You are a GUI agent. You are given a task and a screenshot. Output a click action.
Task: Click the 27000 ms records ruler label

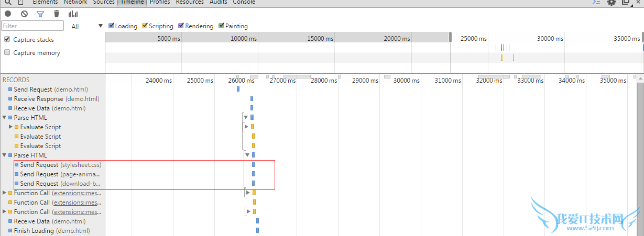click(x=282, y=81)
